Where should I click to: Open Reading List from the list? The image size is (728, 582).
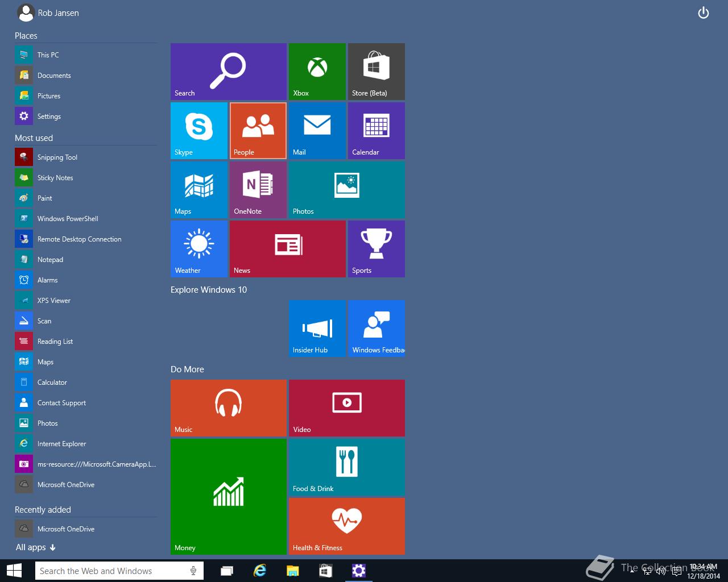86,342
